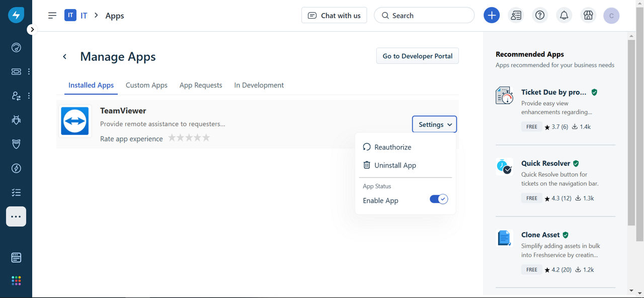Switch to the Custom Apps tab
The image size is (644, 298).
146,85
